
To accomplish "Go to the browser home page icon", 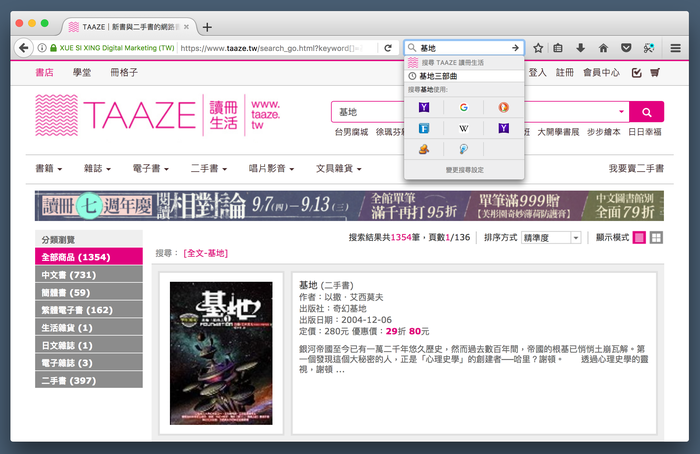I will [603, 48].
